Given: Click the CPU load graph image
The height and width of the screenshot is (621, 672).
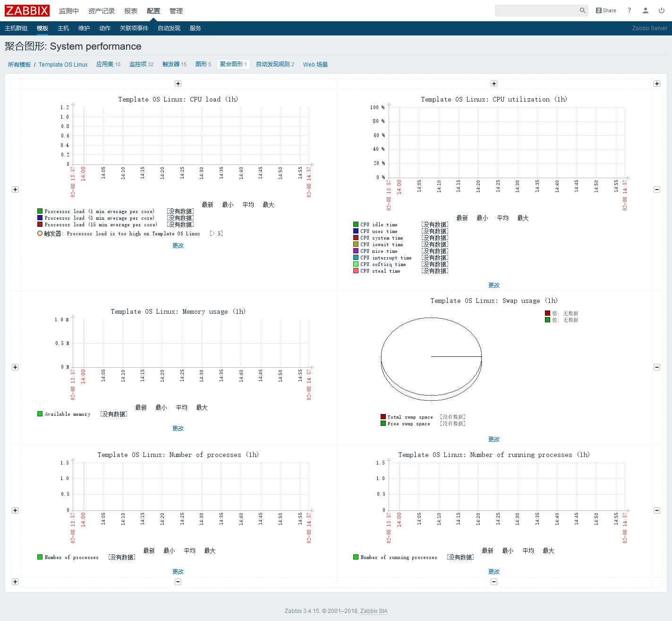Looking at the screenshot, I should (178, 165).
